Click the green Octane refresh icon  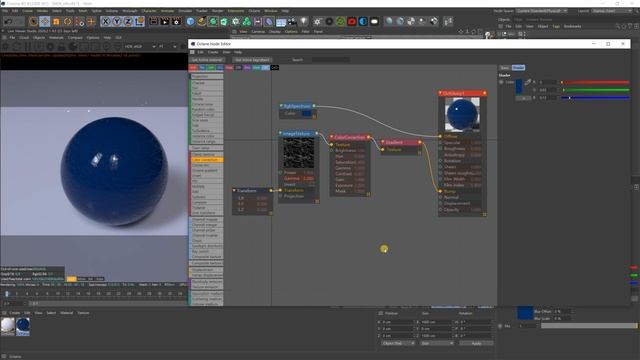click(340, 21)
